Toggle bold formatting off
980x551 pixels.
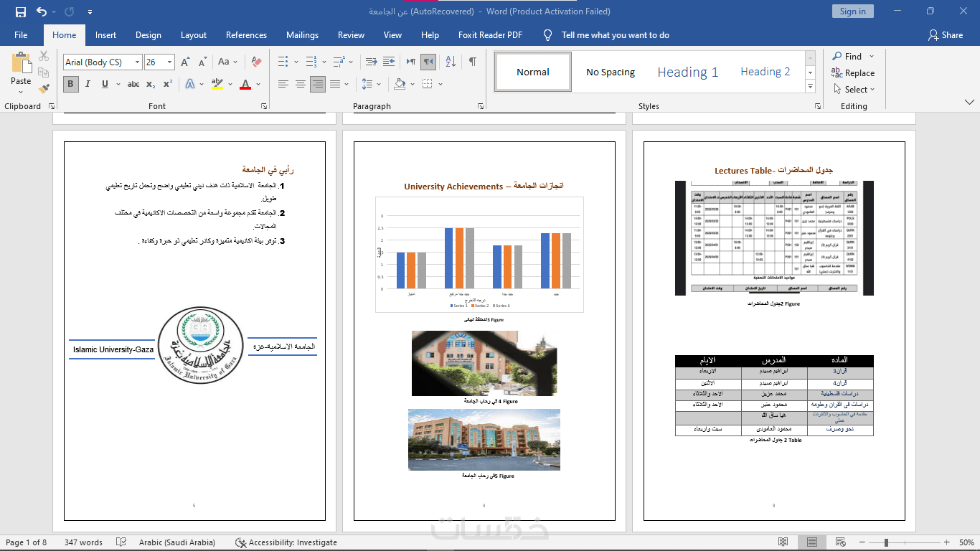pos(70,84)
